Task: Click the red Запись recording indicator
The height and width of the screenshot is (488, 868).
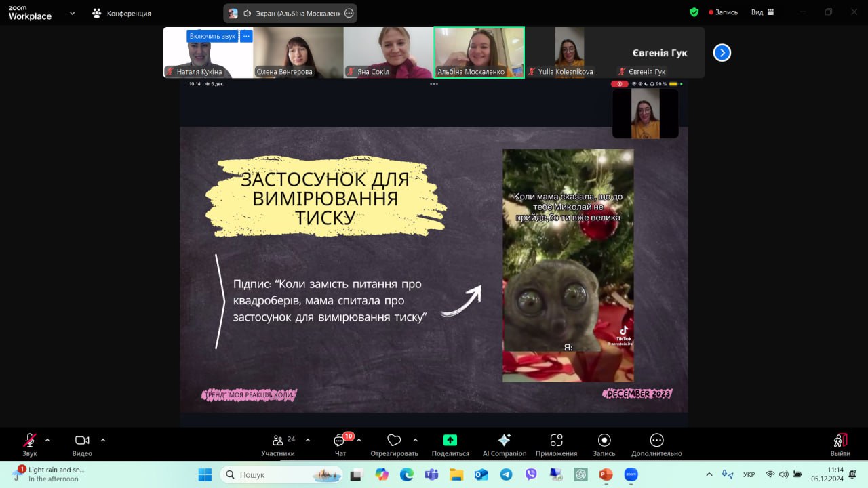Action: pyautogui.click(x=723, y=12)
